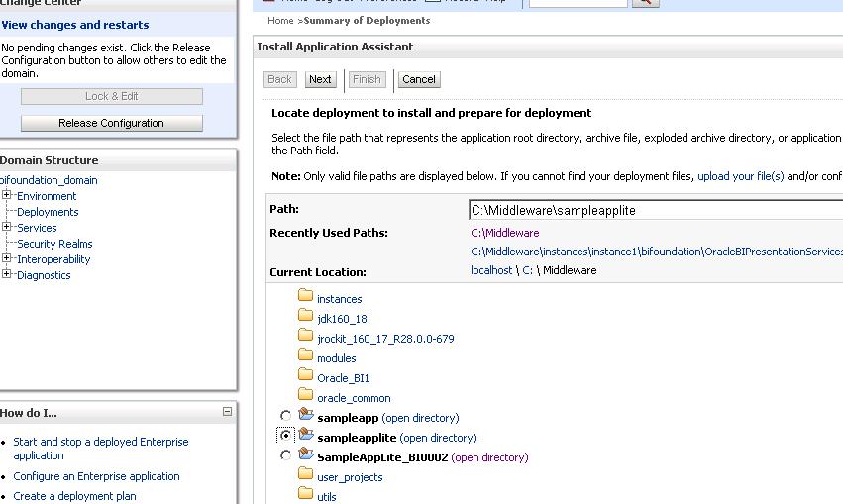Screen dimensions: 843x504
Task: Click the Next button
Action: point(320,79)
